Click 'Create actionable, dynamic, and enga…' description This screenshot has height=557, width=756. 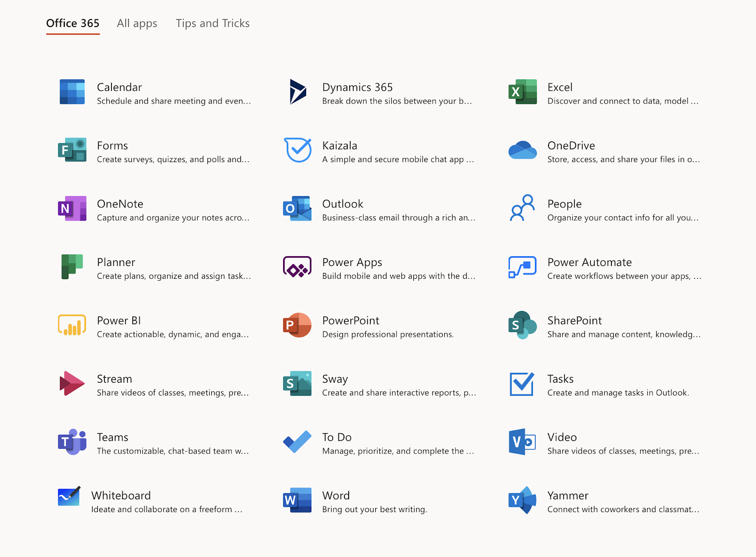pyautogui.click(x=173, y=334)
